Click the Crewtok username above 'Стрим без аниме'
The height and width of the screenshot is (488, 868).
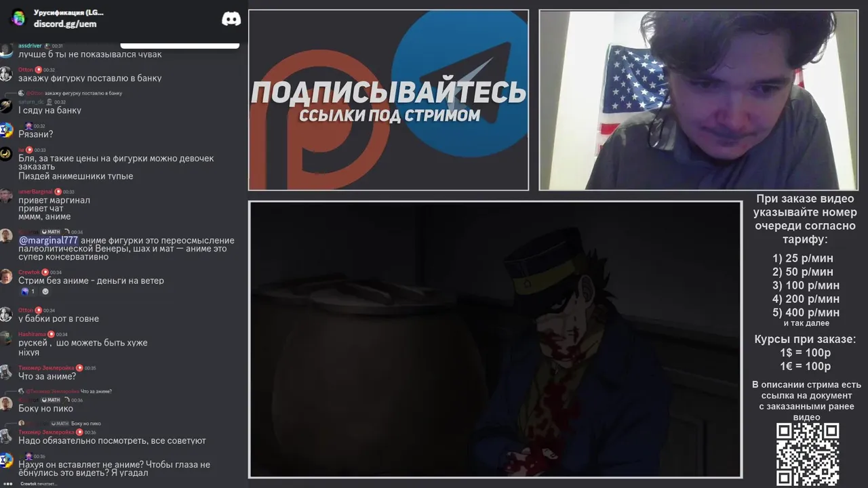[x=29, y=272]
